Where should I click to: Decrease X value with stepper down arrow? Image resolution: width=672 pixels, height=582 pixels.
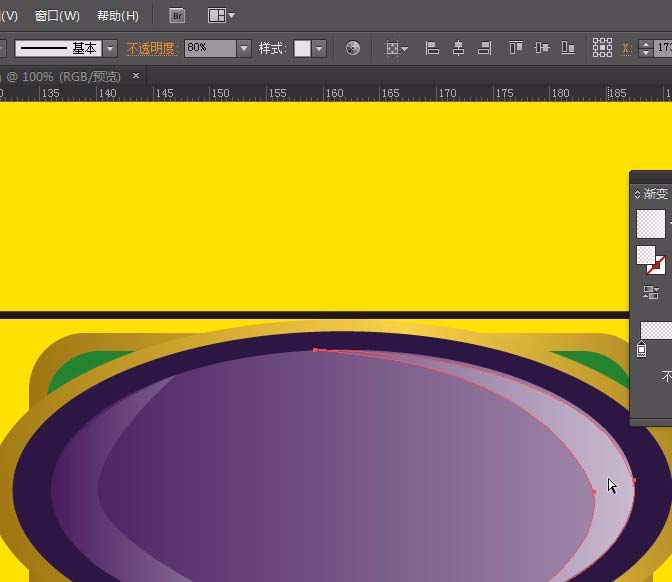(x=646, y=53)
